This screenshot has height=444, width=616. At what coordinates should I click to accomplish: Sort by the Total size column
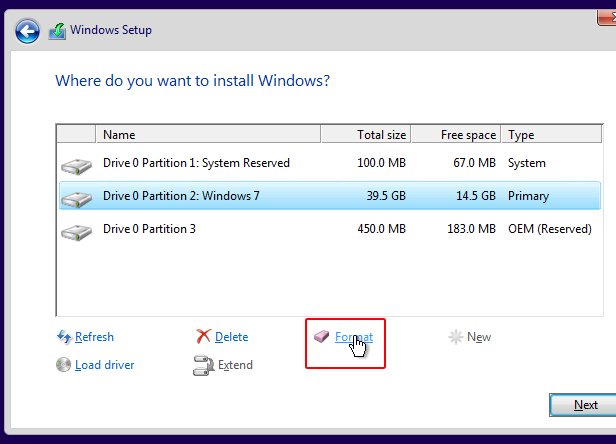(x=380, y=134)
